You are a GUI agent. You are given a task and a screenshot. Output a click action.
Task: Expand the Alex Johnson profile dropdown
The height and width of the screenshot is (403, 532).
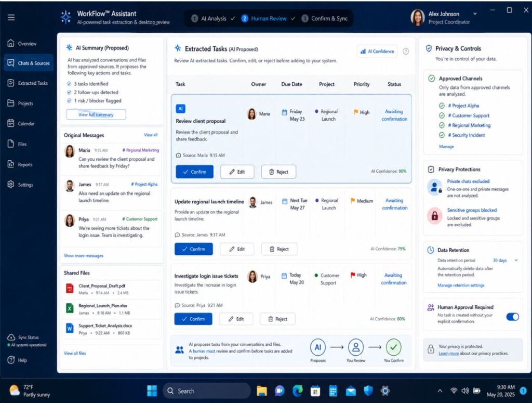(475, 14)
